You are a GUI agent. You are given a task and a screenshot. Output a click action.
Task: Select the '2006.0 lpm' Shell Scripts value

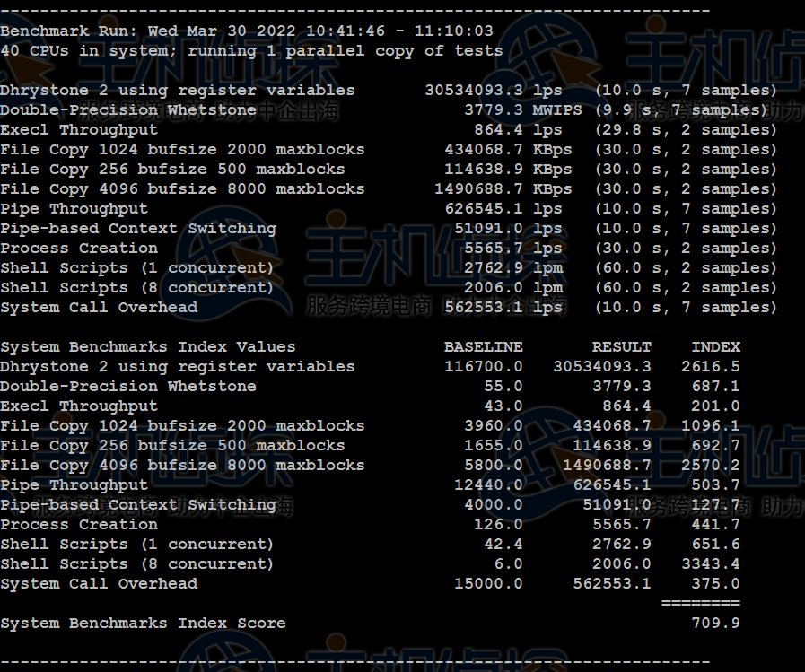point(512,288)
